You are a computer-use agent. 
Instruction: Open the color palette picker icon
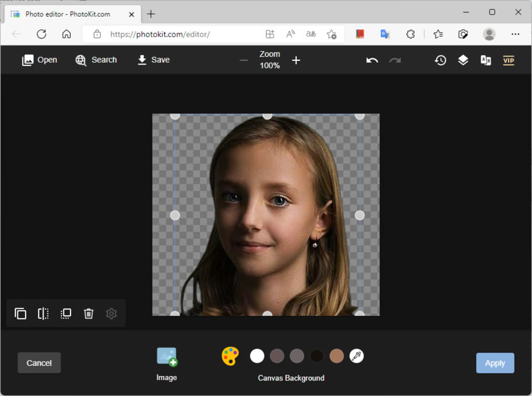230,356
